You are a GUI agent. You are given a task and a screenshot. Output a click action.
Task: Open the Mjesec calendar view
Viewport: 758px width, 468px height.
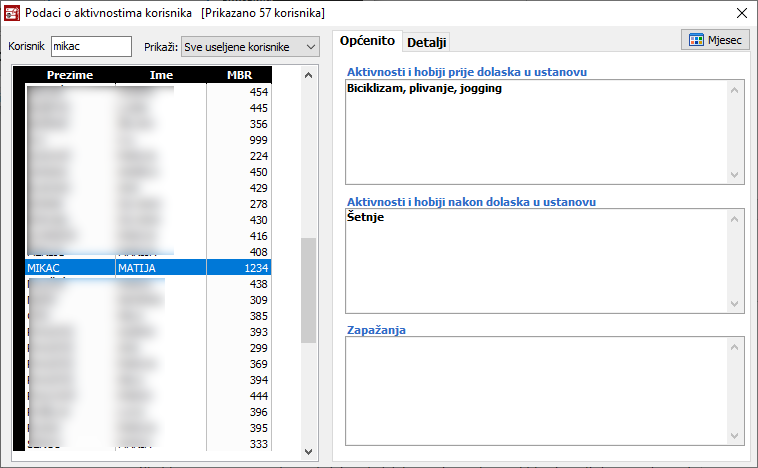pos(715,40)
